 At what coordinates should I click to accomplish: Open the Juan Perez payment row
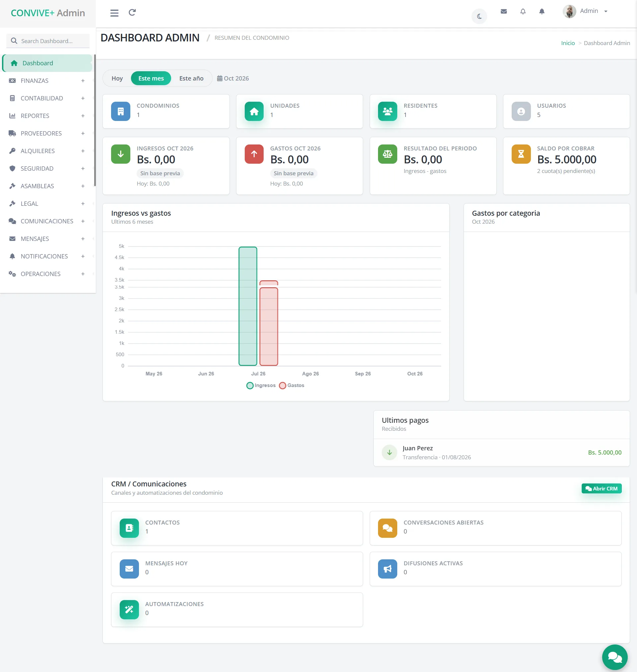[501, 453]
